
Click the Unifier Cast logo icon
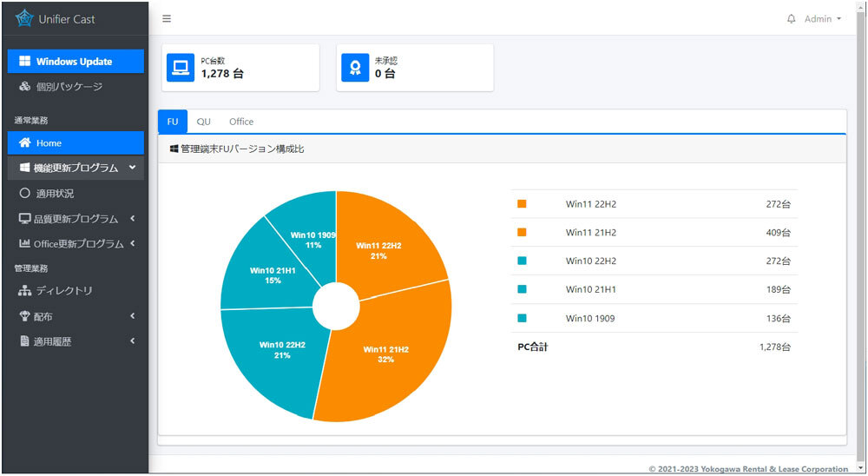point(23,18)
